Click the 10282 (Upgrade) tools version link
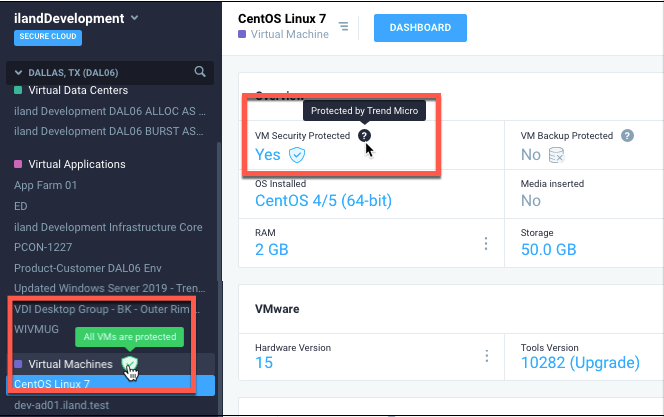664x417 pixels. 580,362
